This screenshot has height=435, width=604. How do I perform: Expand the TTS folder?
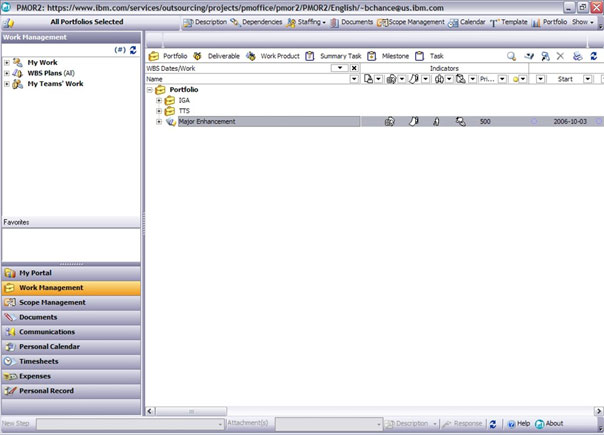coord(159,111)
